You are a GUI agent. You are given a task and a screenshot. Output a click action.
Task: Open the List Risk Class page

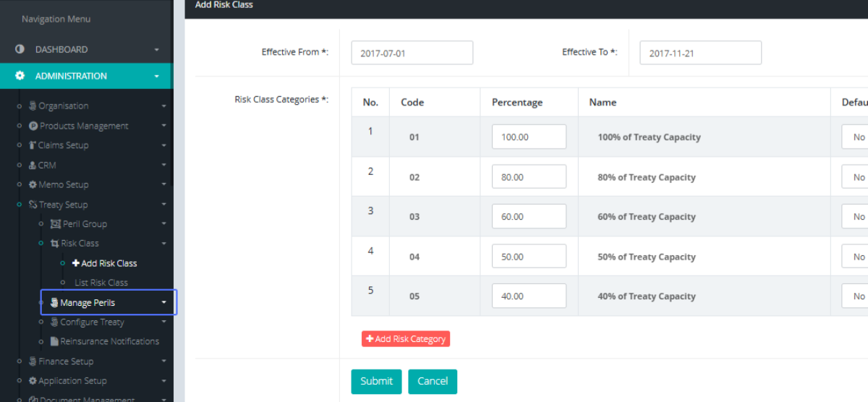click(x=101, y=283)
